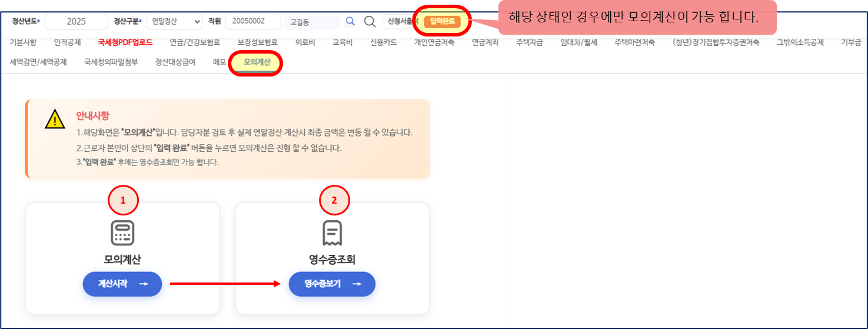868x329 pixels.
Task: Open the 세액감면/세액공제 tab
Action: (38, 62)
